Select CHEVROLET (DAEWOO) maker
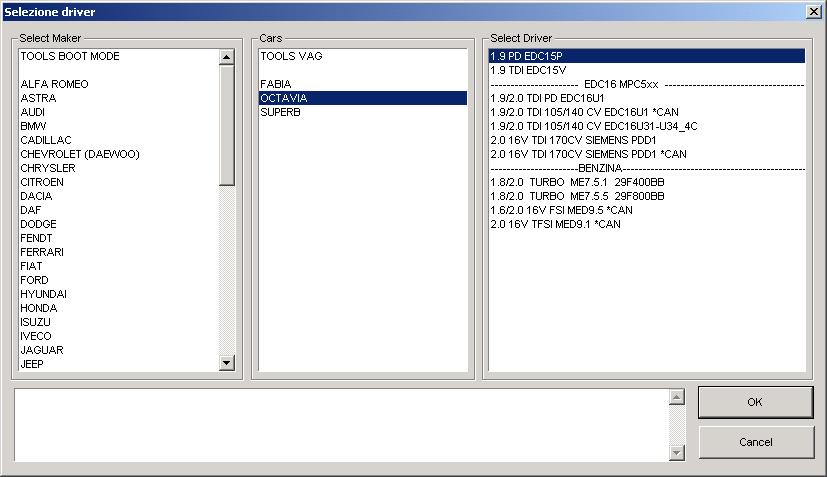 coord(119,154)
